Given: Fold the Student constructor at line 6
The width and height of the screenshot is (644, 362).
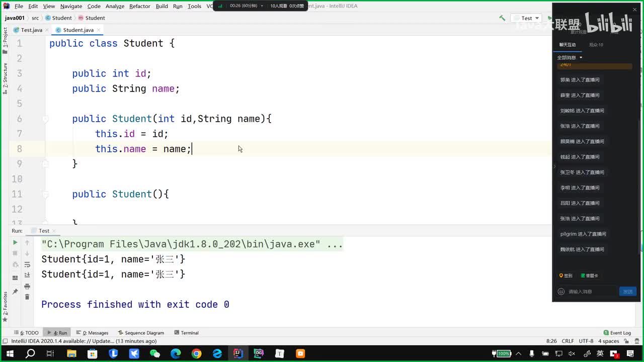Looking at the screenshot, I should click(45, 119).
